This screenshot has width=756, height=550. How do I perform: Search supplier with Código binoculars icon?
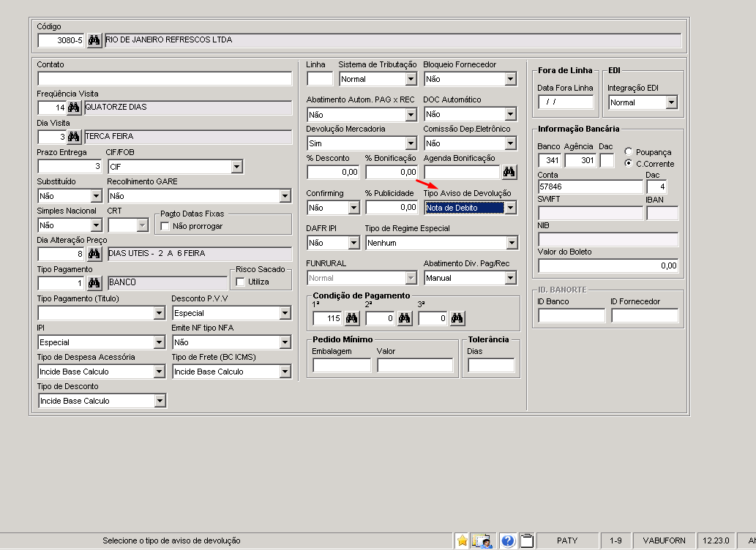[94, 40]
